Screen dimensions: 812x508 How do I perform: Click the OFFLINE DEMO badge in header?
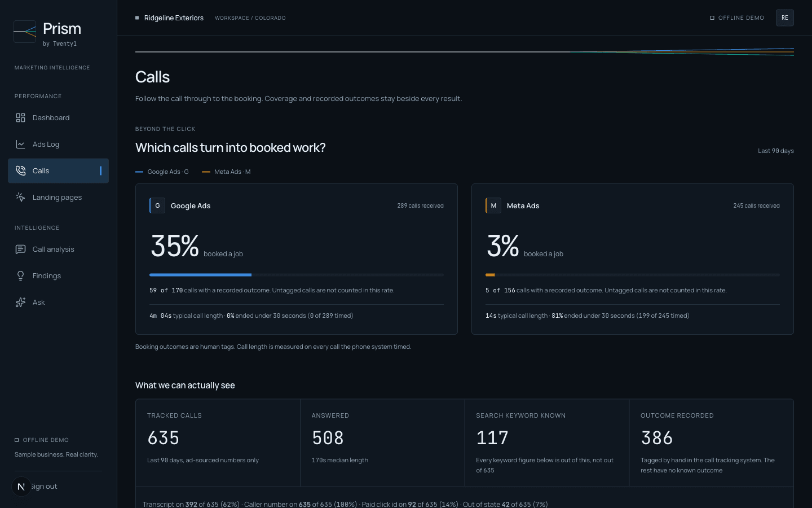(737, 18)
